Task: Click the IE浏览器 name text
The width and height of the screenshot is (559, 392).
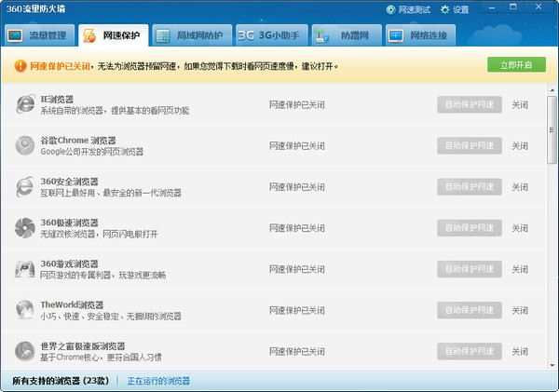Action: pyautogui.click(x=57, y=99)
